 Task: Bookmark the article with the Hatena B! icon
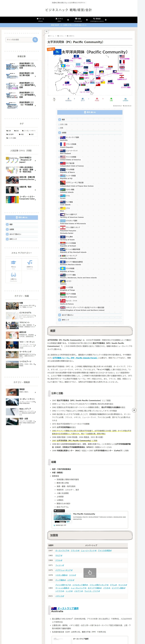pyautogui.click(x=83, y=99)
